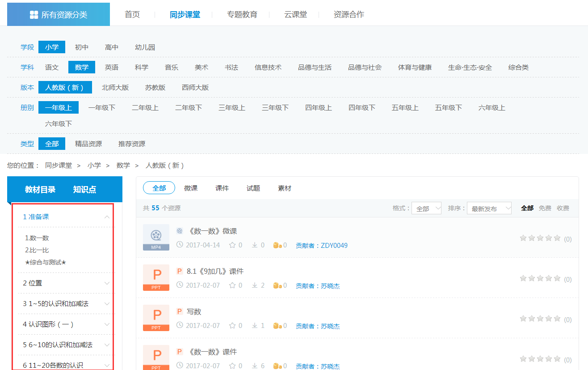Select 英语 subject filter
The image size is (588, 370).
pyautogui.click(x=112, y=67)
